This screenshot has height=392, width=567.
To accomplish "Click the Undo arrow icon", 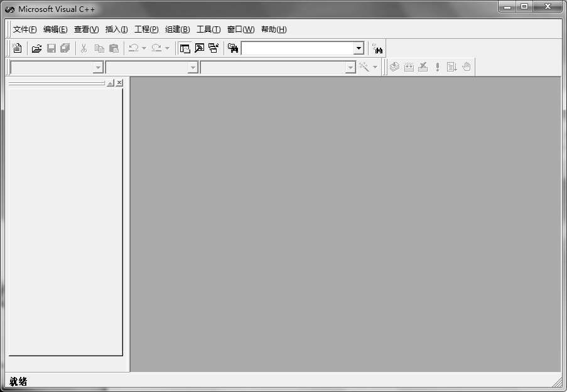I will 134,48.
